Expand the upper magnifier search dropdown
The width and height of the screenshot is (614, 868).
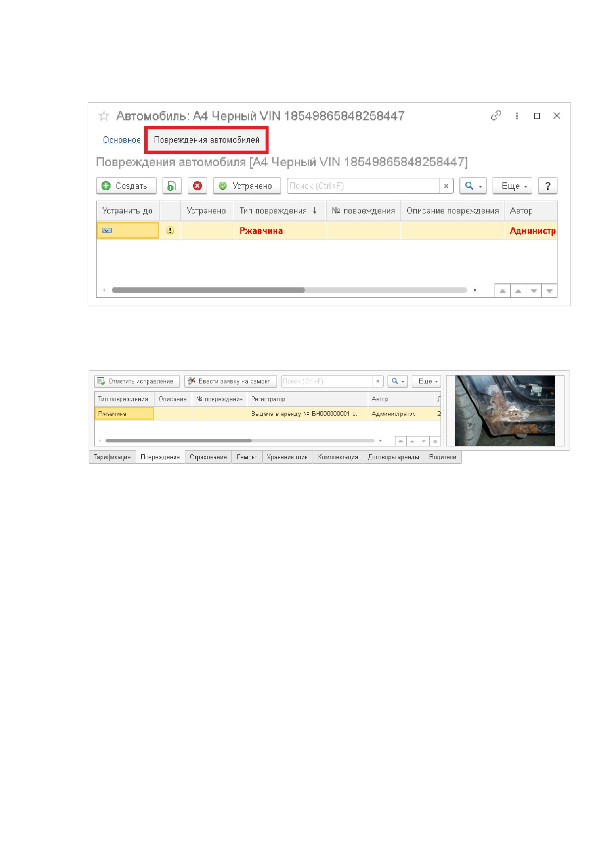[x=473, y=186]
